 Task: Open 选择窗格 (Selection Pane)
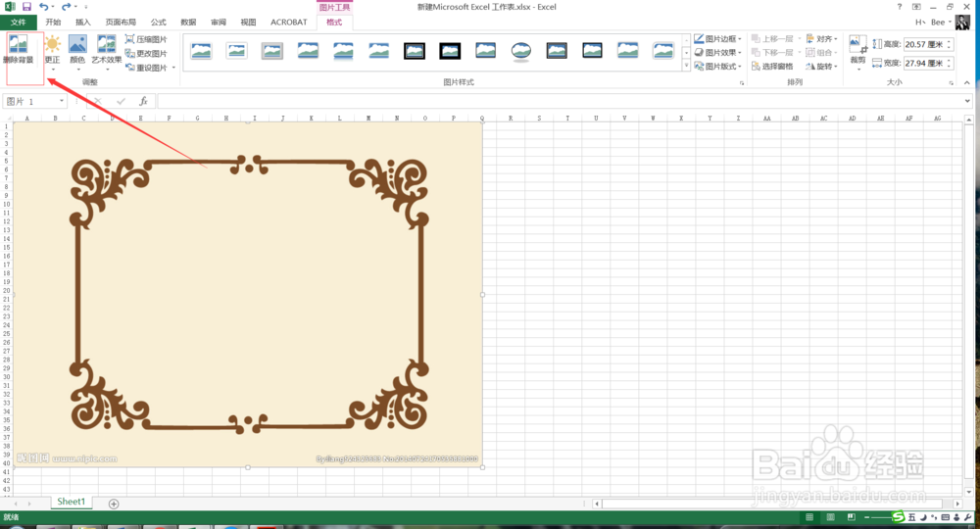click(x=772, y=67)
